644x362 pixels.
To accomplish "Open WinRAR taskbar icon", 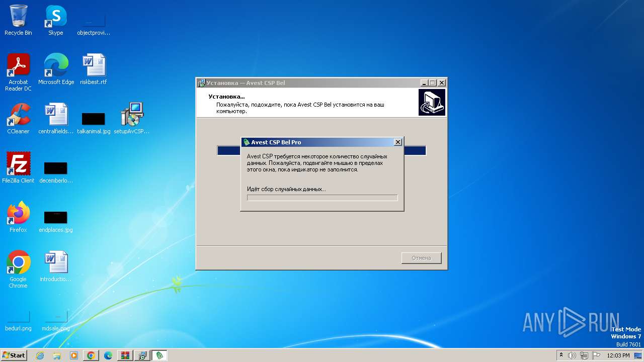I will pos(125,355).
